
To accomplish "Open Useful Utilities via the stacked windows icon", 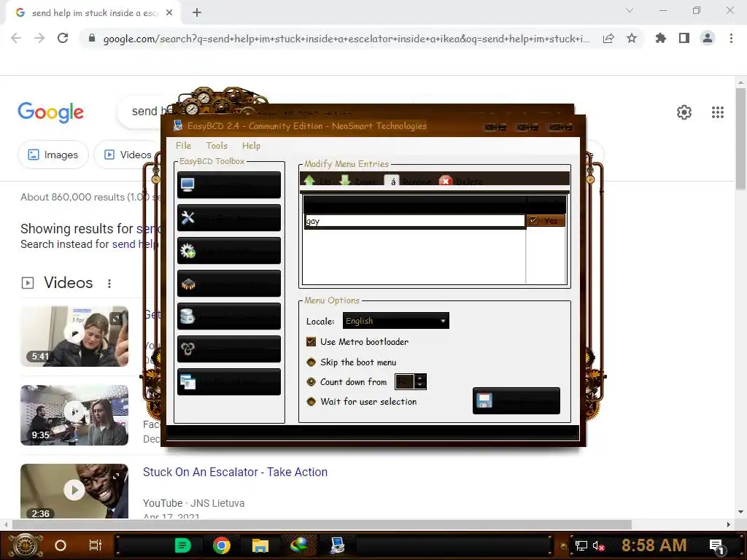I will 228,382.
